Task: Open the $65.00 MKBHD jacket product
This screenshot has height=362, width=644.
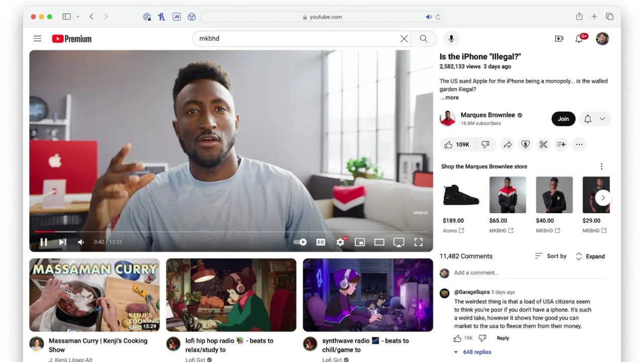Action: point(508,195)
